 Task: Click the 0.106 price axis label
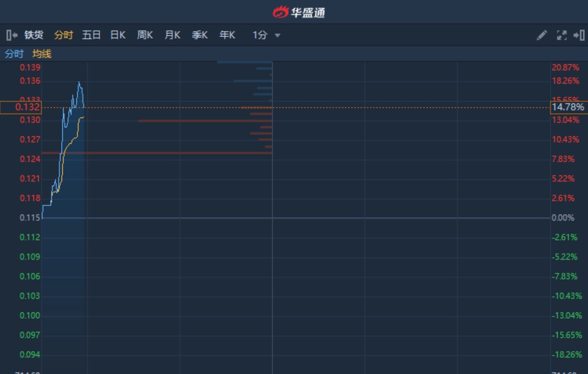(x=30, y=276)
